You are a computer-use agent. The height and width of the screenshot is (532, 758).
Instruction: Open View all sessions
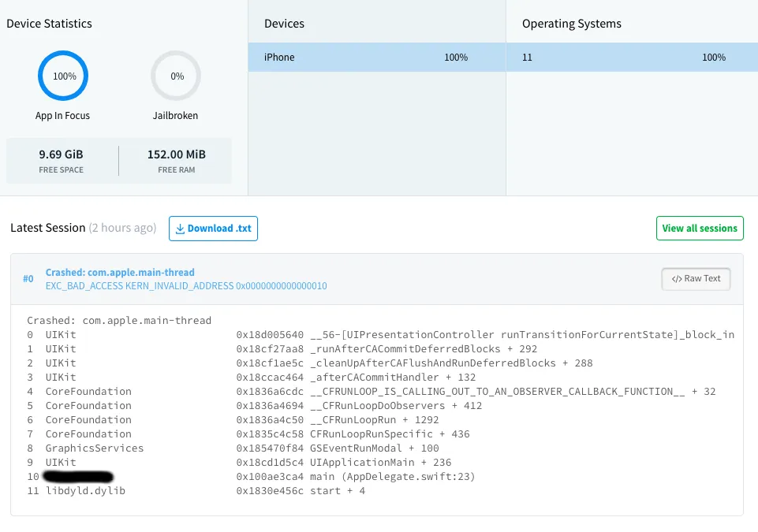pos(700,229)
